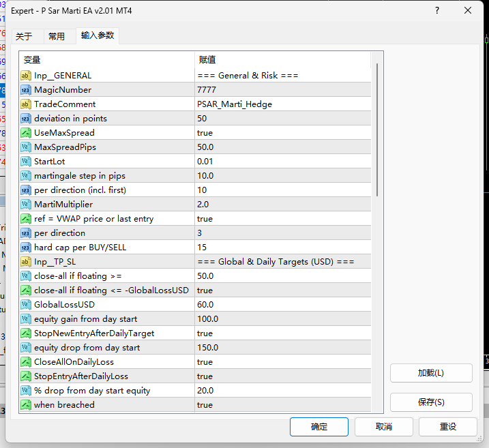
Task: Cancel the dialog with 取消
Action: point(383,426)
